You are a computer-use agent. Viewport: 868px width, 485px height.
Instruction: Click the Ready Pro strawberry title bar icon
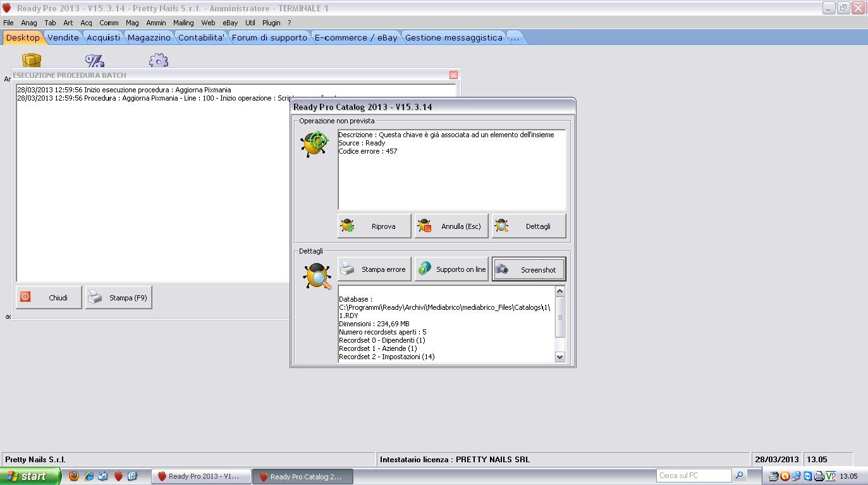tap(7, 8)
